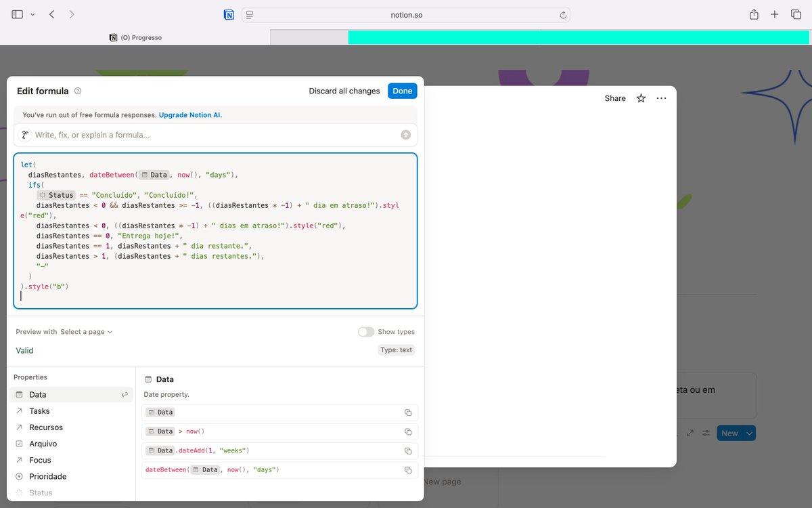Select the Recursos property in the list
The image size is (812, 508).
(71, 427)
